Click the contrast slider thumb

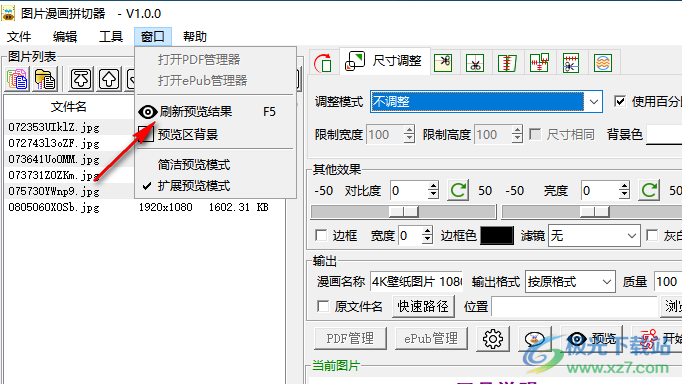pyautogui.click(x=404, y=212)
